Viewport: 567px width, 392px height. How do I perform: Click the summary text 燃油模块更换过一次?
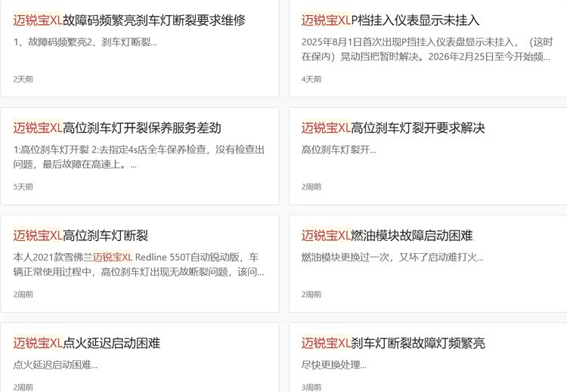tap(392, 258)
